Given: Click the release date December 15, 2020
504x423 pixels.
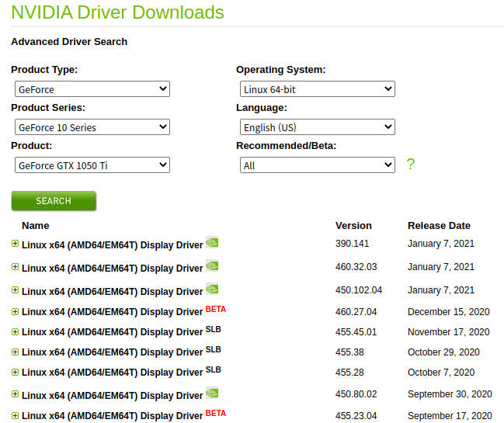Looking at the screenshot, I should tap(449, 311).
